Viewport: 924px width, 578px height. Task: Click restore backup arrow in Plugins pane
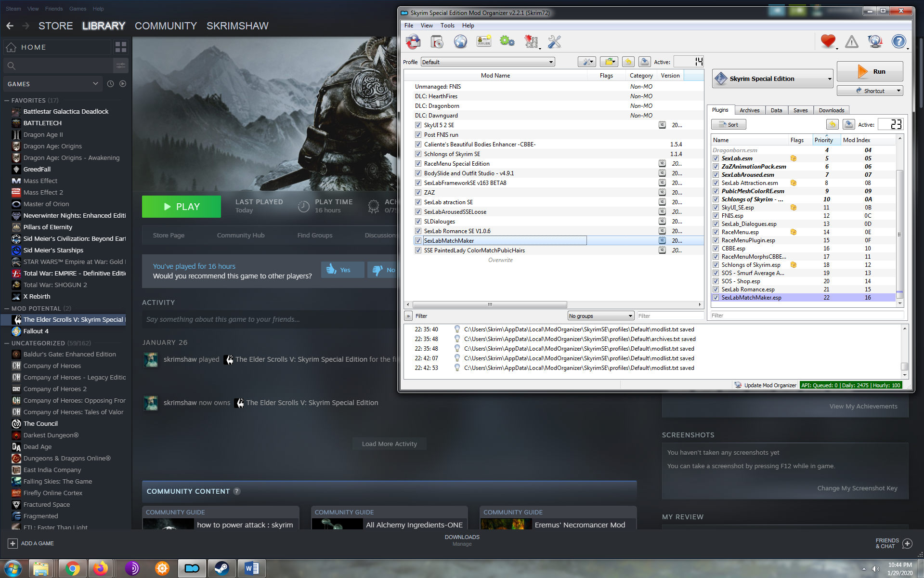coord(833,124)
